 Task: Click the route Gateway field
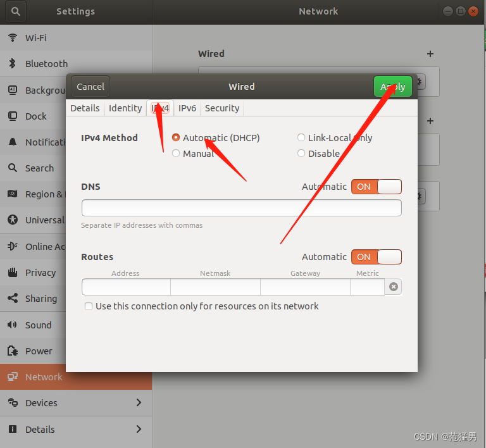(x=305, y=287)
